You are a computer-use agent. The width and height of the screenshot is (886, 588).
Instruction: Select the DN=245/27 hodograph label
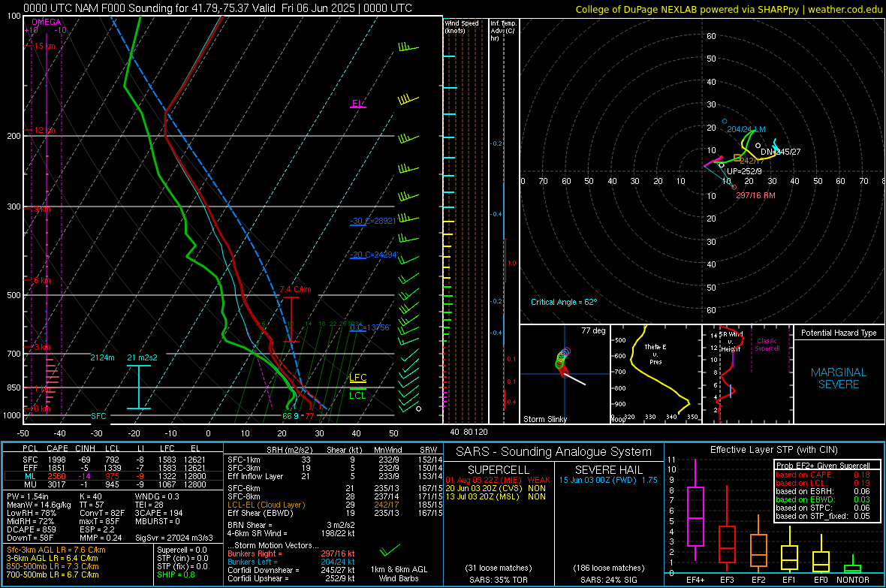[780, 152]
